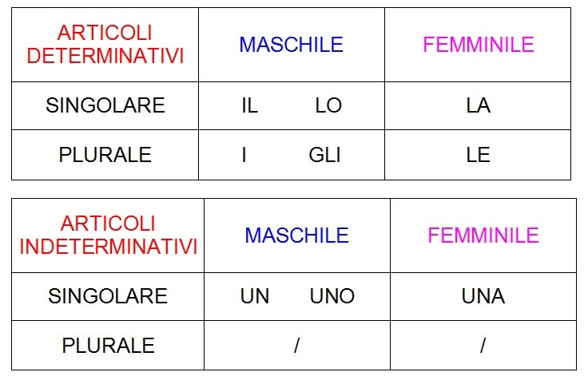Click the masculine plural article I
The height and width of the screenshot is (380, 588).
(244, 154)
